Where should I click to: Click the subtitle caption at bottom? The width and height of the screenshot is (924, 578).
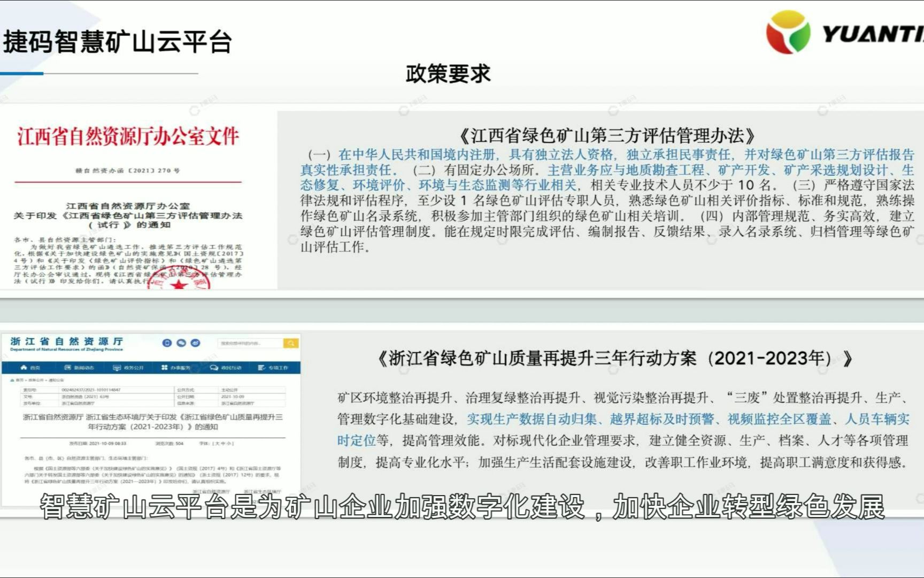pos(462,507)
